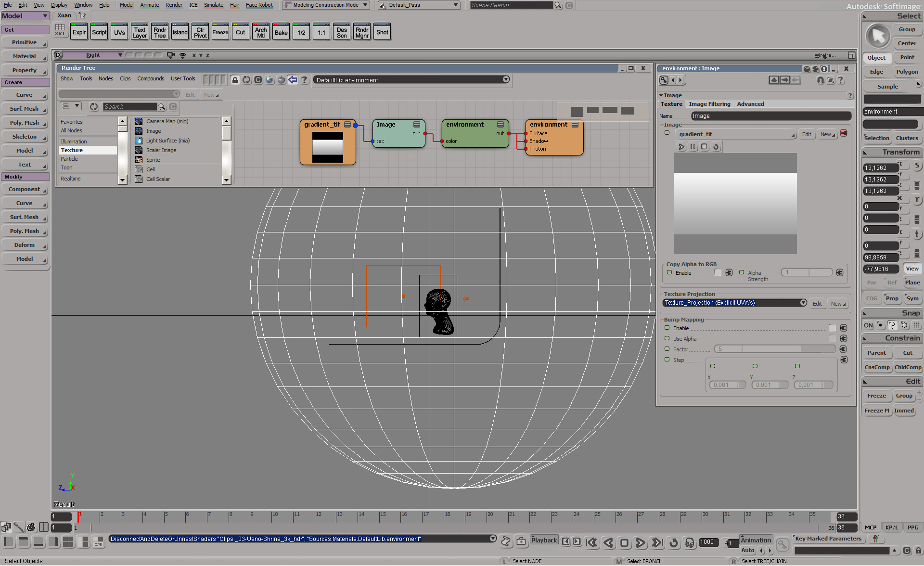Click the UVs toolbar button

click(119, 32)
